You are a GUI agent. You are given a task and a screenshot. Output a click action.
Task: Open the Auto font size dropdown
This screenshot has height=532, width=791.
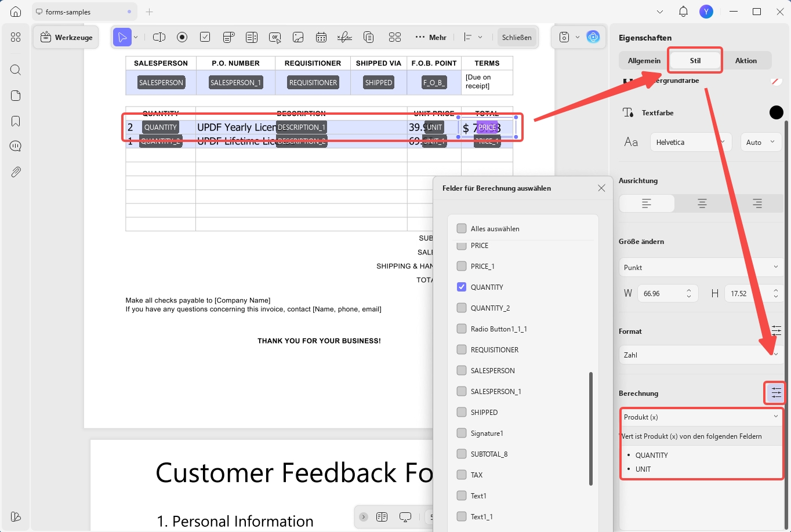click(x=761, y=142)
